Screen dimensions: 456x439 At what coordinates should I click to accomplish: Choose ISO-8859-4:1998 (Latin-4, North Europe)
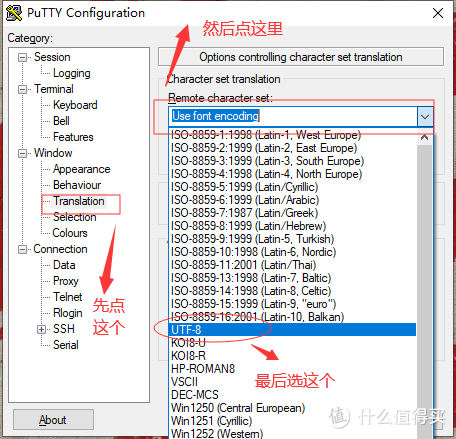293,174
